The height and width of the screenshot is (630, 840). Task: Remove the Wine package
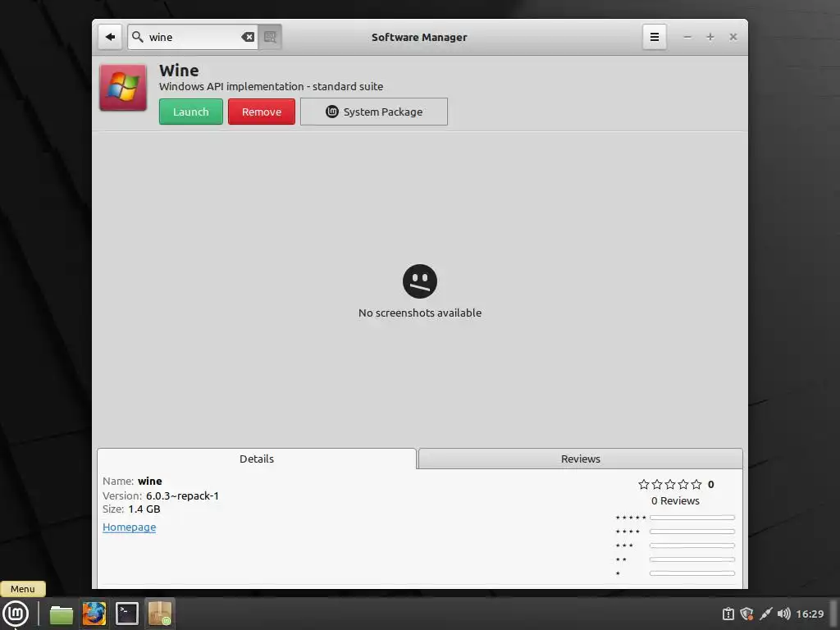(262, 112)
